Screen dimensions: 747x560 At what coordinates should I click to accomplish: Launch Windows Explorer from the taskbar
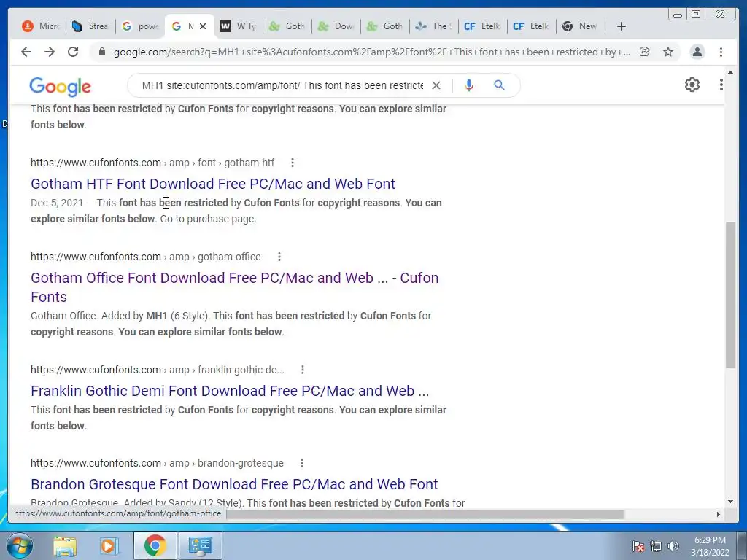tap(65, 545)
